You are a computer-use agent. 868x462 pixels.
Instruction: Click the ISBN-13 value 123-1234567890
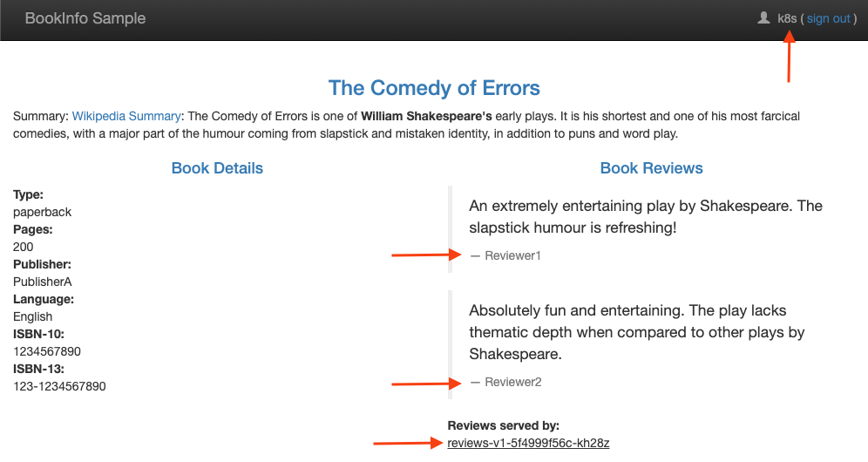tap(59, 386)
